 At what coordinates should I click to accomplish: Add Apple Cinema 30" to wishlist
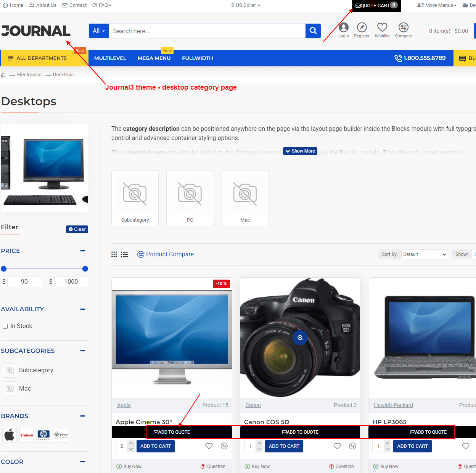pos(209,446)
